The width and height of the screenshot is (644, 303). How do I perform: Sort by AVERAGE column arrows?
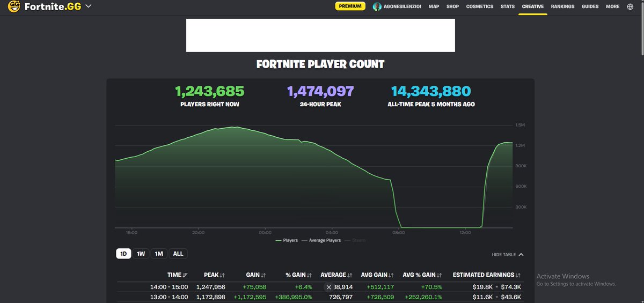point(350,275)
